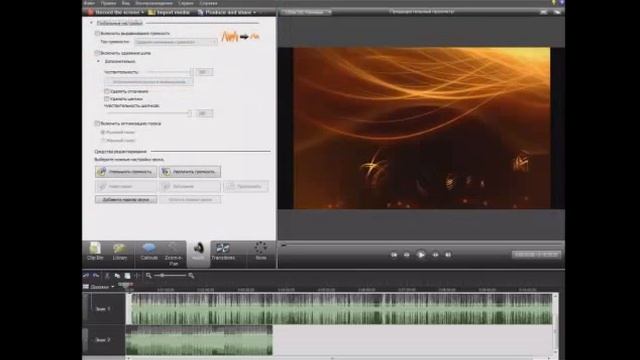Open the Правка menu

[108, 3]
